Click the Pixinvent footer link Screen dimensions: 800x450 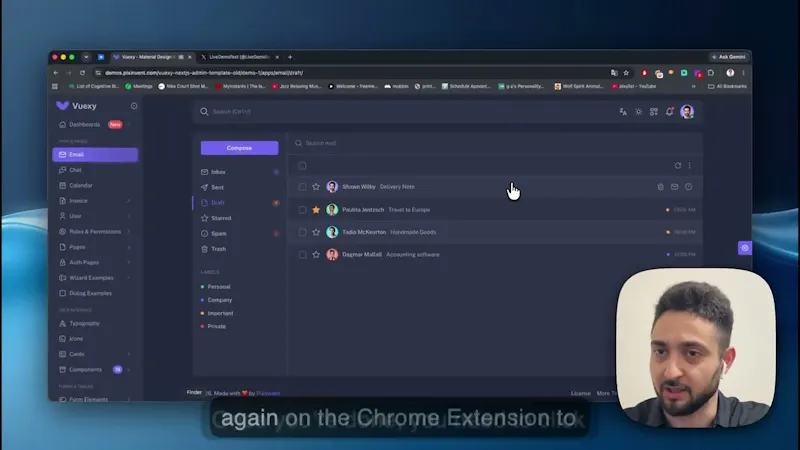[x=268, y=393]
